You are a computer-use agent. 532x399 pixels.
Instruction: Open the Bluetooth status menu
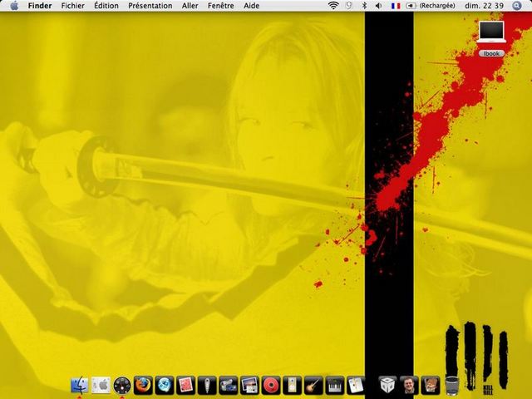(x=365, y=6)
